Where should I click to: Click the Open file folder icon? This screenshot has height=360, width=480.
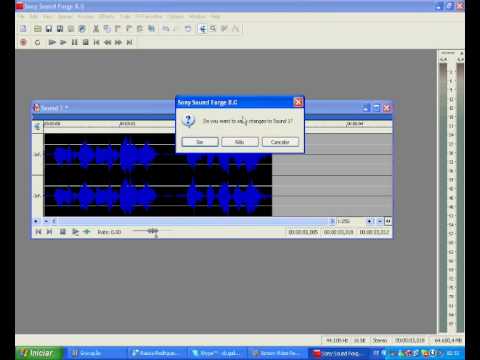coord(38,29)
